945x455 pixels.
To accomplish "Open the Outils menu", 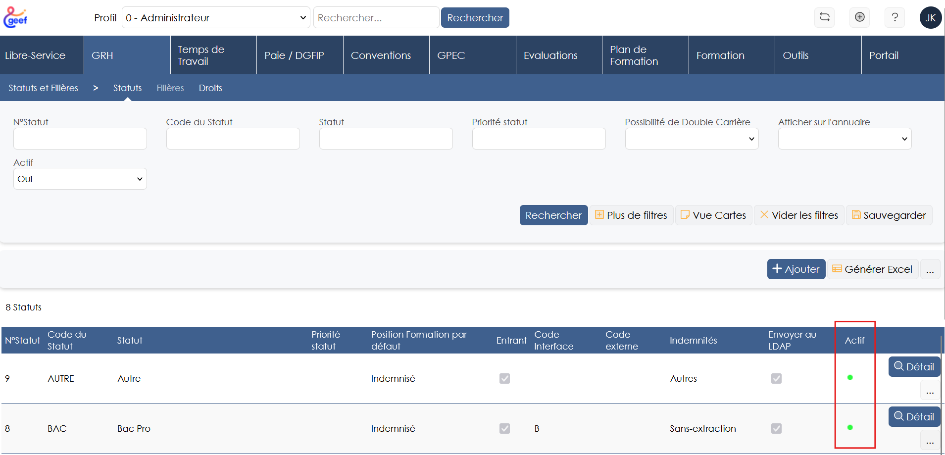I will pyautogui.click(x=817, y=55).
